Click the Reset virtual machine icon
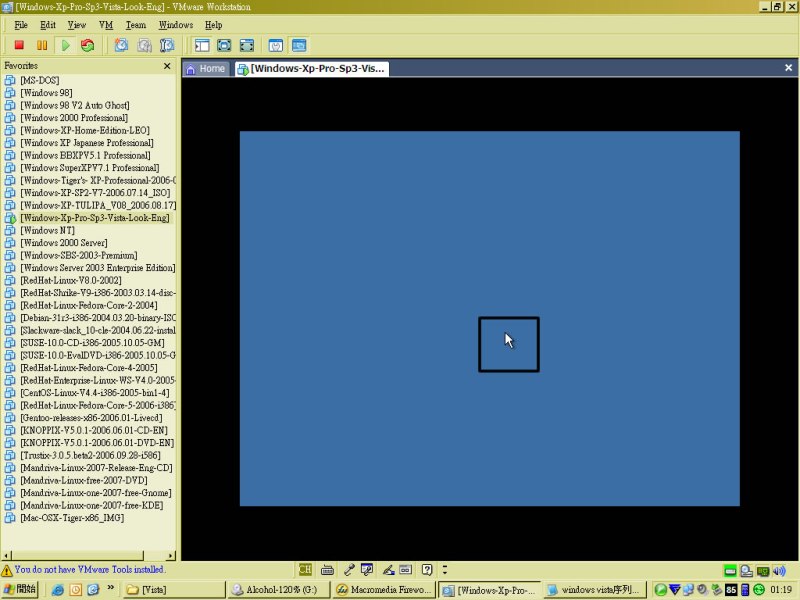The height and width of the screenshot is (600, 800). coord(88,45)
